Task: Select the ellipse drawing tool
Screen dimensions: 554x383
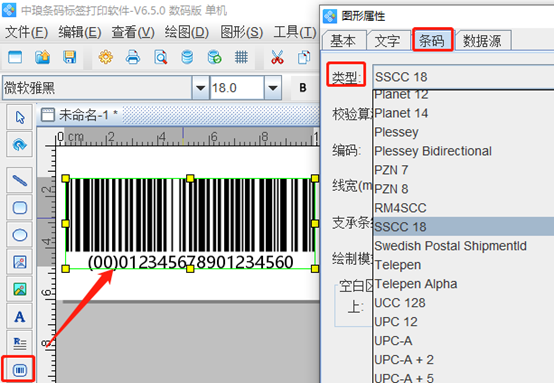Action: click(19, 235)
